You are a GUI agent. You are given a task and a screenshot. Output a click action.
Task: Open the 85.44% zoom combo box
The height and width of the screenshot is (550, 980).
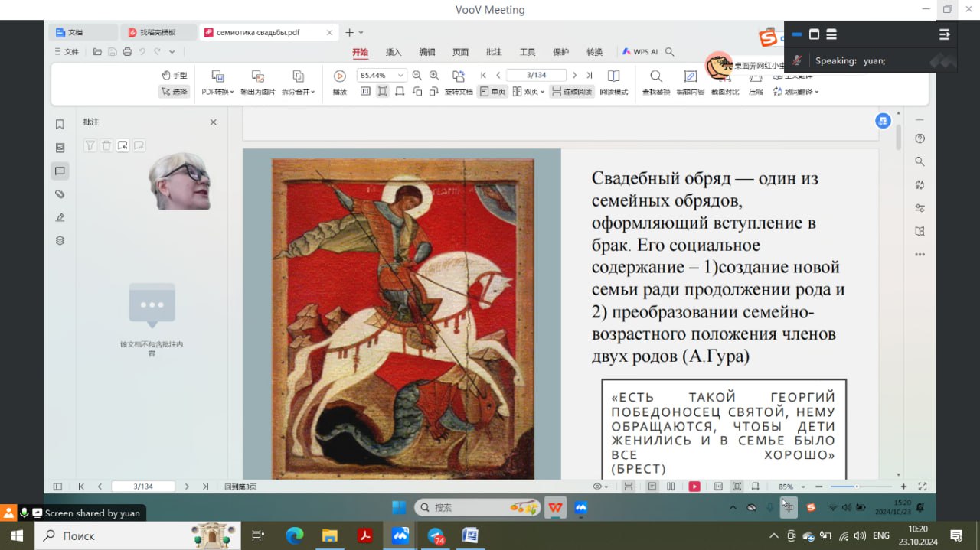point(381,75)
